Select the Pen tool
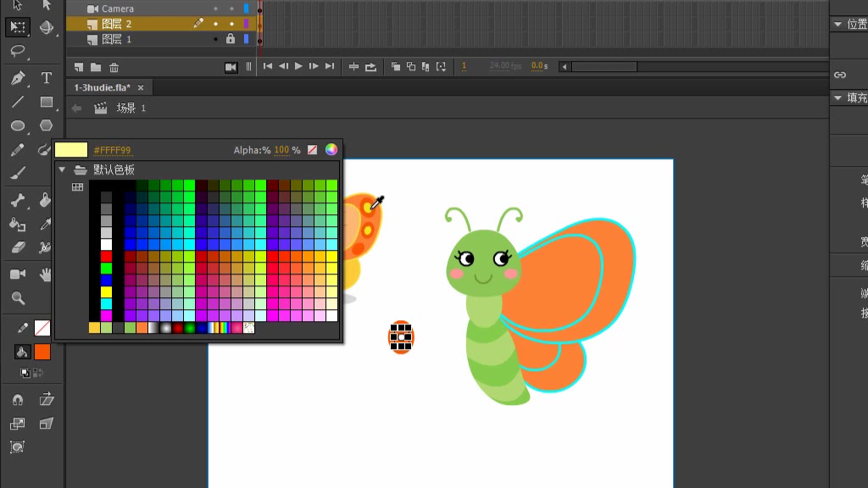 [18, 78]
